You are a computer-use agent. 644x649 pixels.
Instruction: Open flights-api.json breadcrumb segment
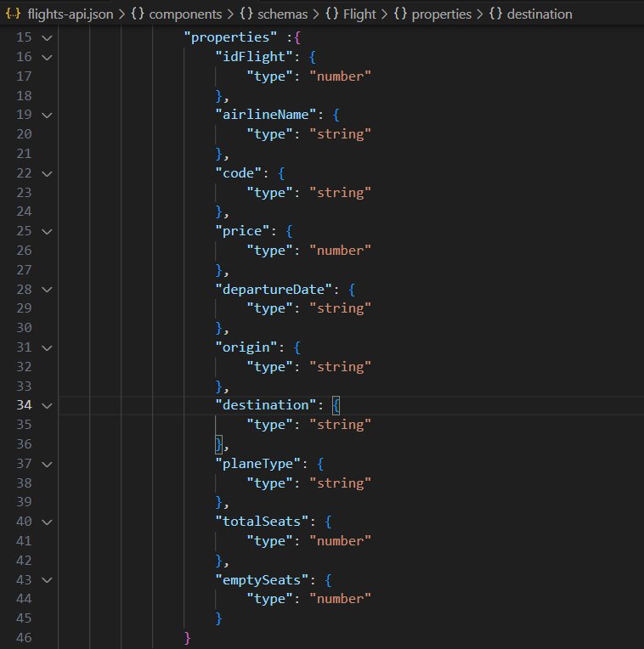(70, 14)
